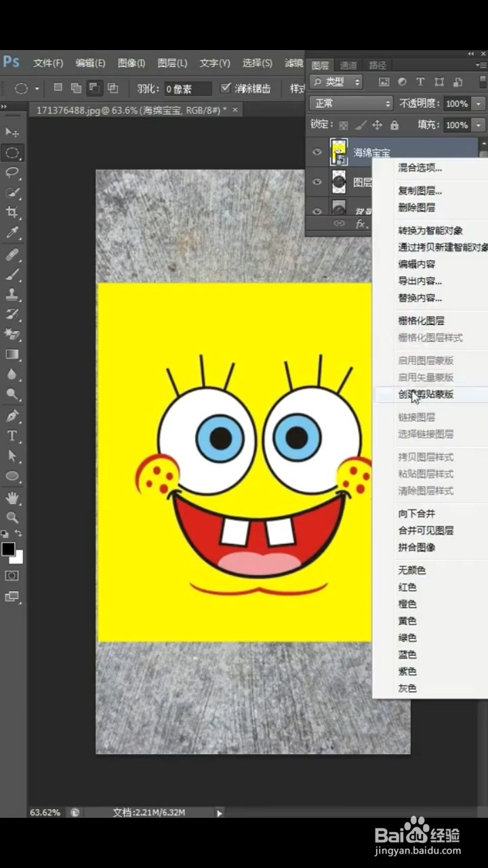Toggle lock transparent pixels
Screen dimensions: 488x868
[x=344, y=125]
